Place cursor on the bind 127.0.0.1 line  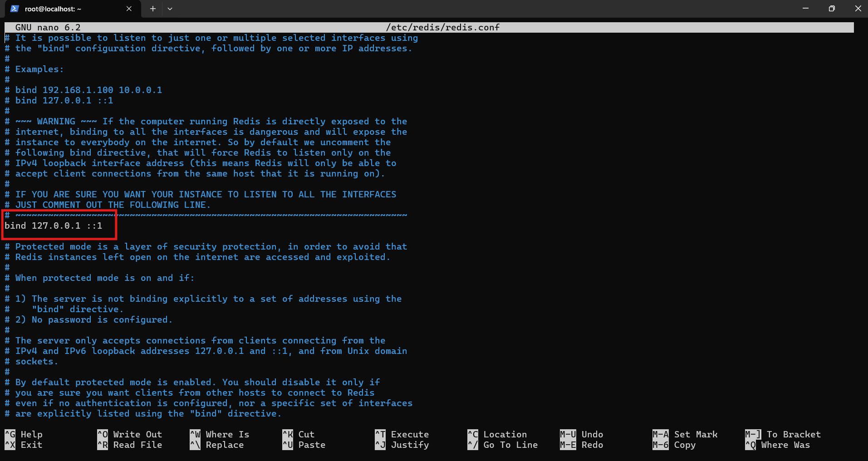click(54, 226)
